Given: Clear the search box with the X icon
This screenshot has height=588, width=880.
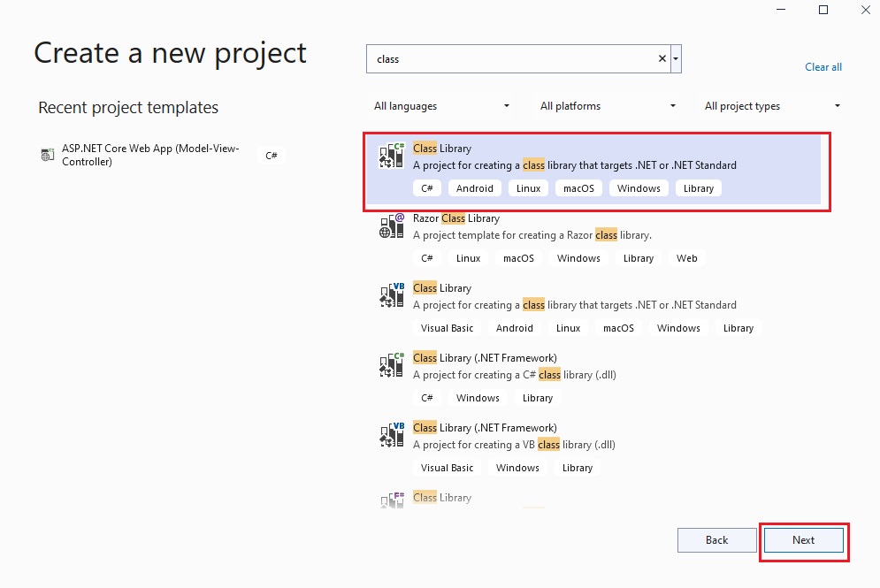Looking at the screenshot, I should (x=662, y=58).
